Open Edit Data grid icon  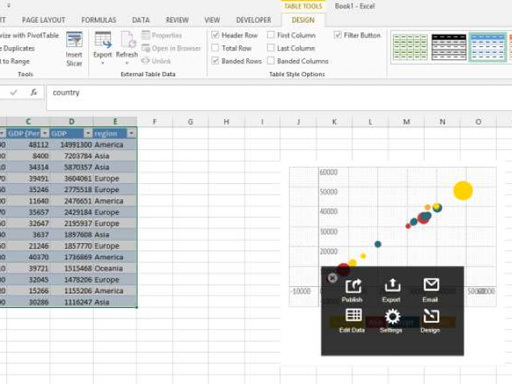click(353, 315)
